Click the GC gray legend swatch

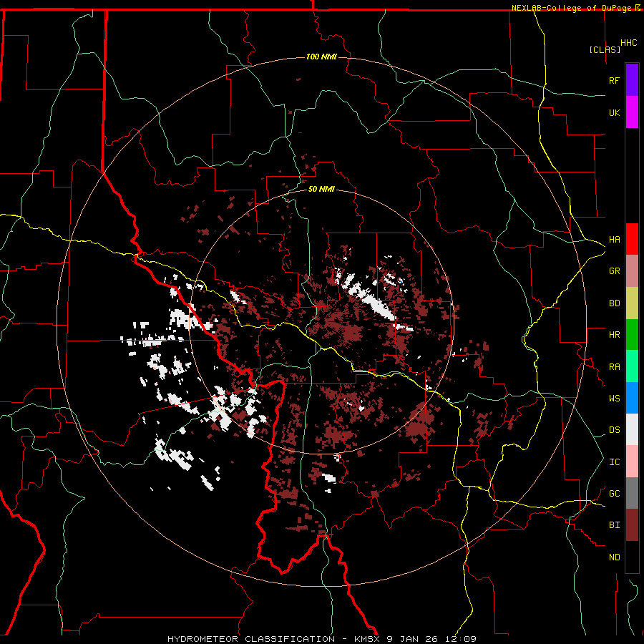[632, 493]
